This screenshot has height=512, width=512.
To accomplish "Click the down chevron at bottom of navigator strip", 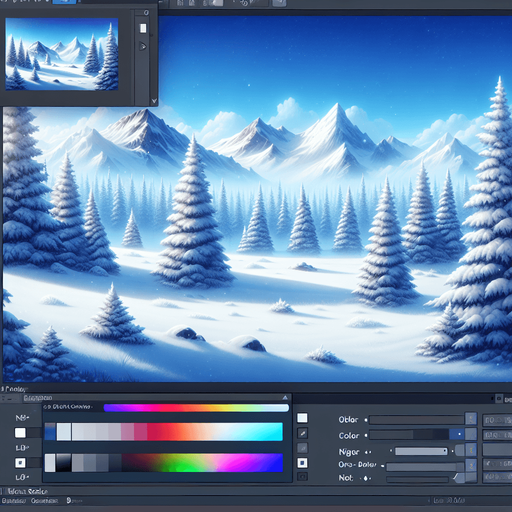I will click(x=154, y=101).
